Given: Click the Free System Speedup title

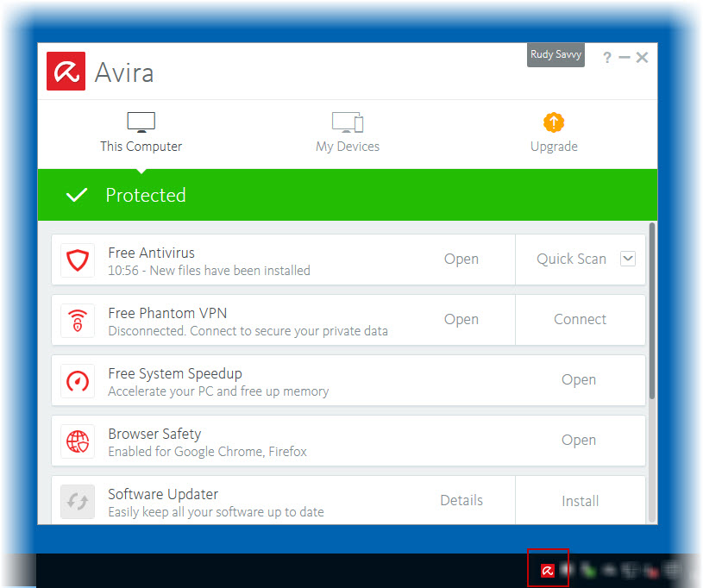Looking at the screenshot, I should pos(175,374).
